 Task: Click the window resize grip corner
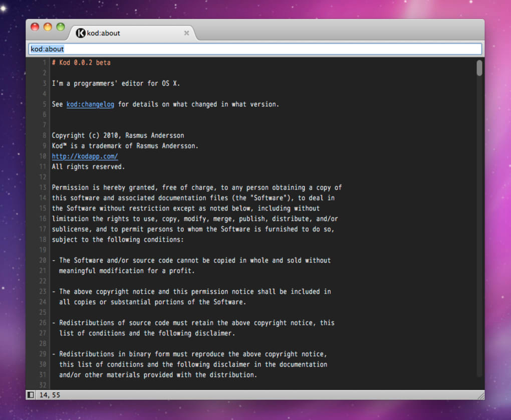pyautogui.click(x=481, y=396)
